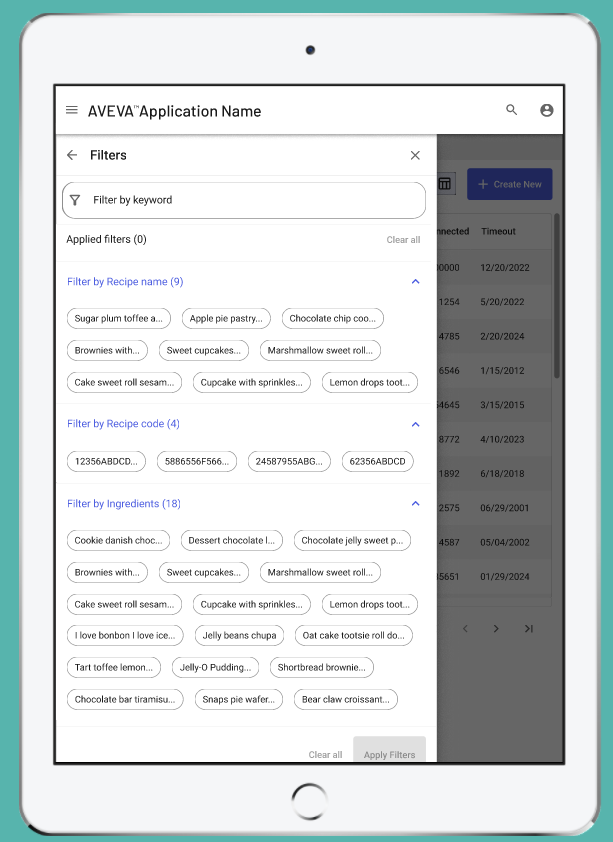
Task: Select Jelly-O Pudding... chip
Action: (215, 667)
